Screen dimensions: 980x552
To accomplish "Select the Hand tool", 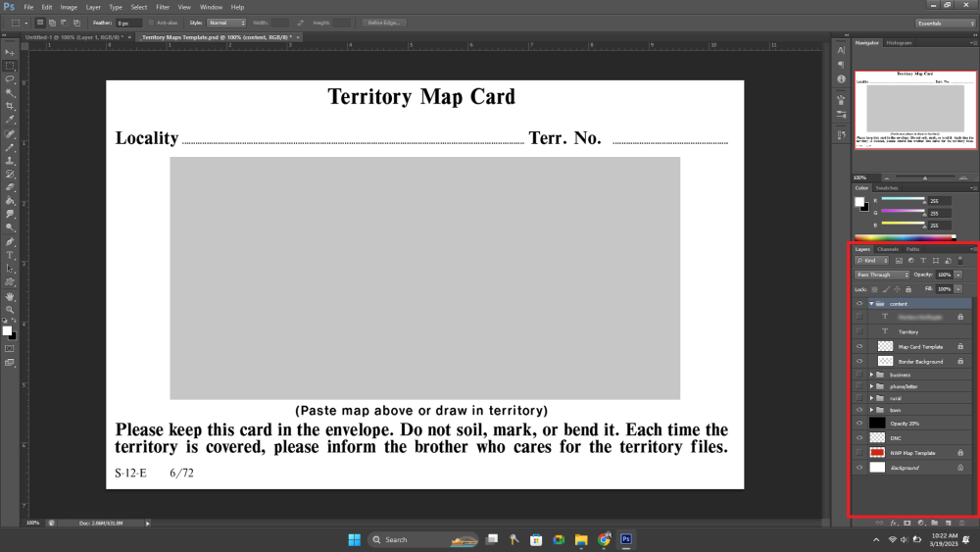I will pos(10,295).
